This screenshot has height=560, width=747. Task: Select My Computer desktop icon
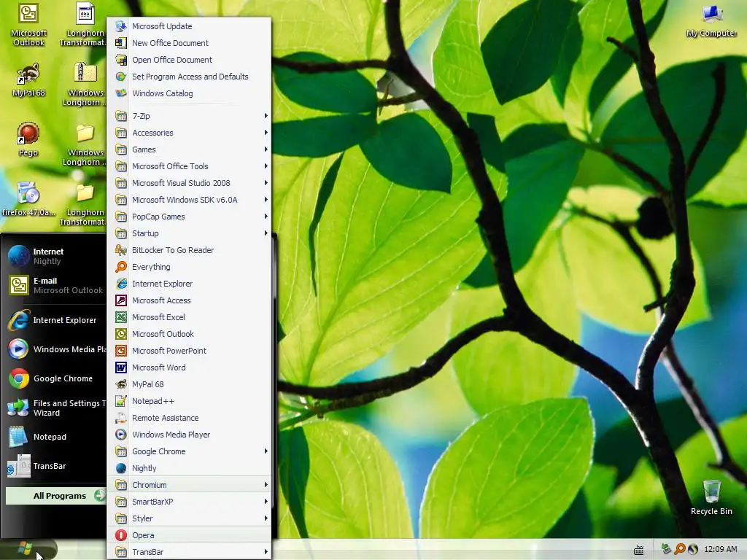click(712, 21)
